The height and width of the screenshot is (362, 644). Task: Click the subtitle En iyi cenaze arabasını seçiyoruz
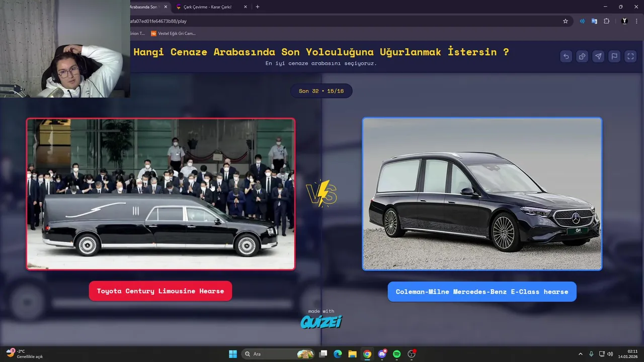pos(321,63)
